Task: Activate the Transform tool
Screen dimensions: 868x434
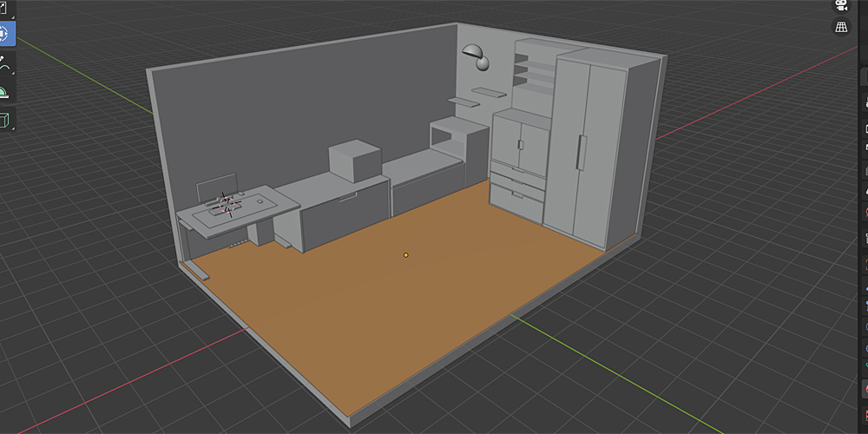Action: [x=5, y=34]
